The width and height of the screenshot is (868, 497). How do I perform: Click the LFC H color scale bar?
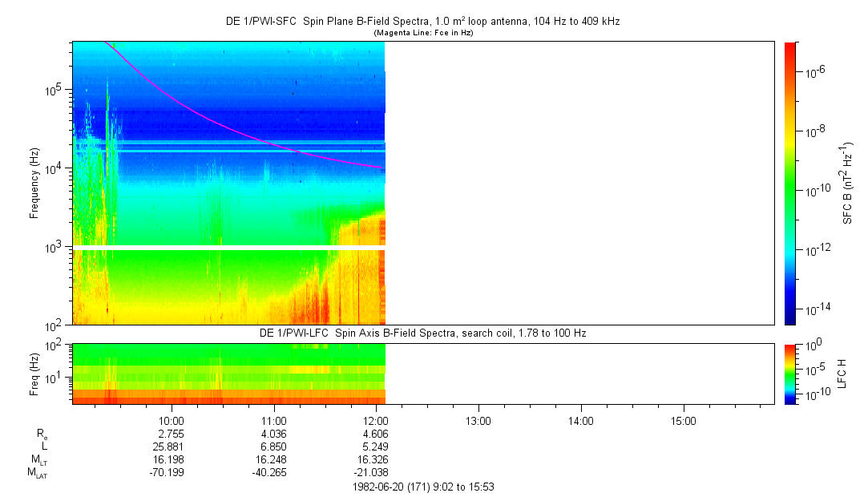pyautogui.click(x=789, y=374)
